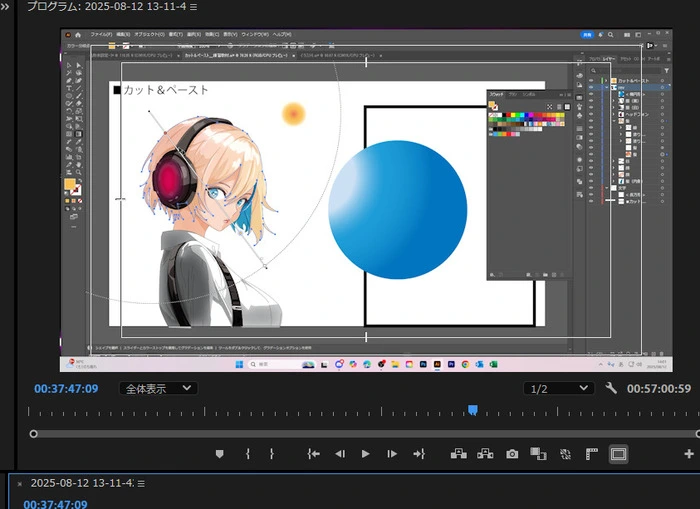This screenshot has width=700, height=509.
Task: Click the blue playhead marker on the time ruler
Action: coord(473,409)
